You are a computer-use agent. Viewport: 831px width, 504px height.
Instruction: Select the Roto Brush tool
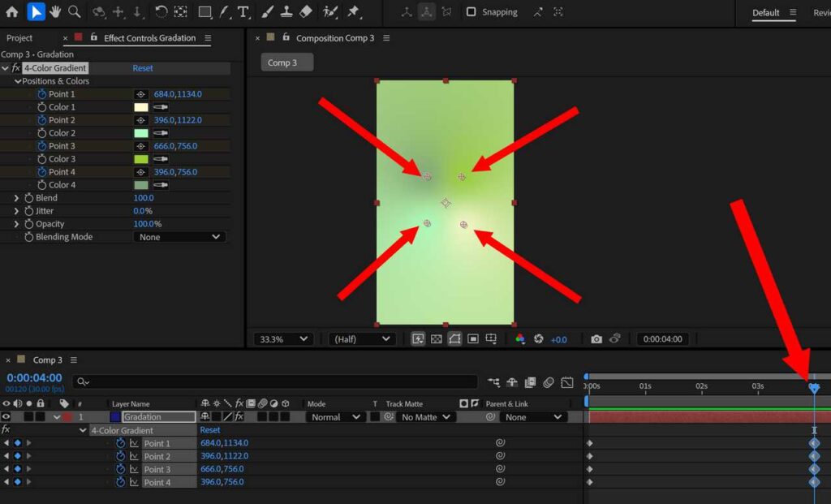[x=330, y=11]
